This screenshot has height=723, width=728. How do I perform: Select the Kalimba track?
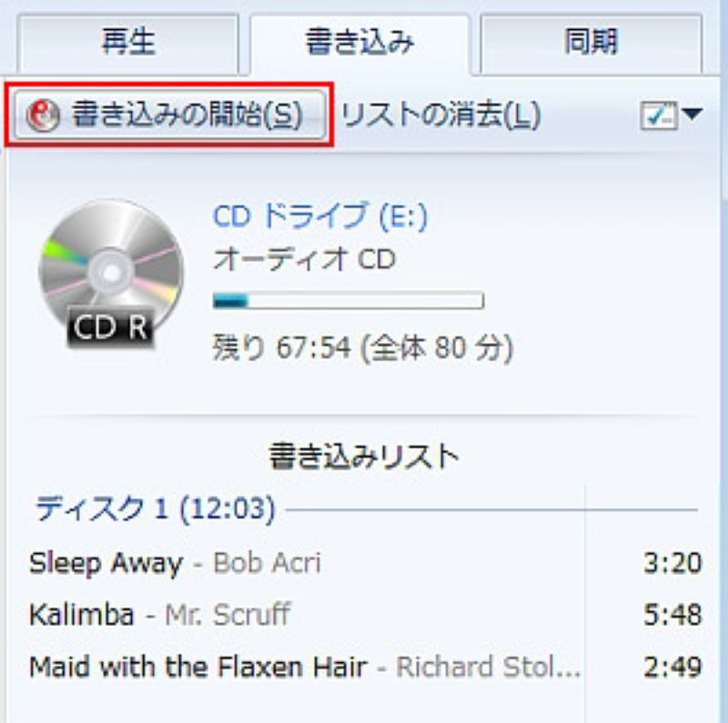click(x=82, y=615)
